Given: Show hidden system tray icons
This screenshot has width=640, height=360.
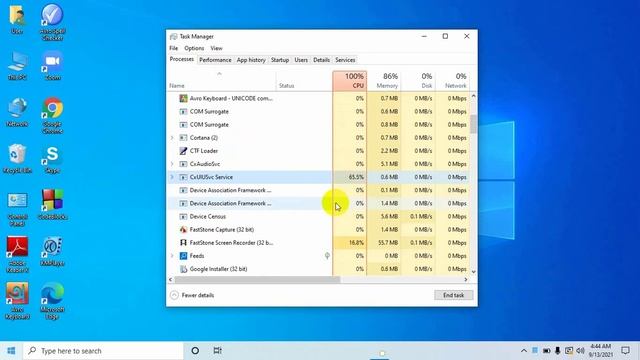Looking at the screenshot, I should (x=524, y=351).
